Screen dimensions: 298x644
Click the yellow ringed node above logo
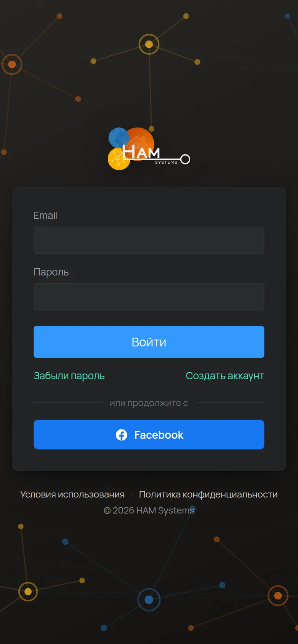(x=149, y=44)
